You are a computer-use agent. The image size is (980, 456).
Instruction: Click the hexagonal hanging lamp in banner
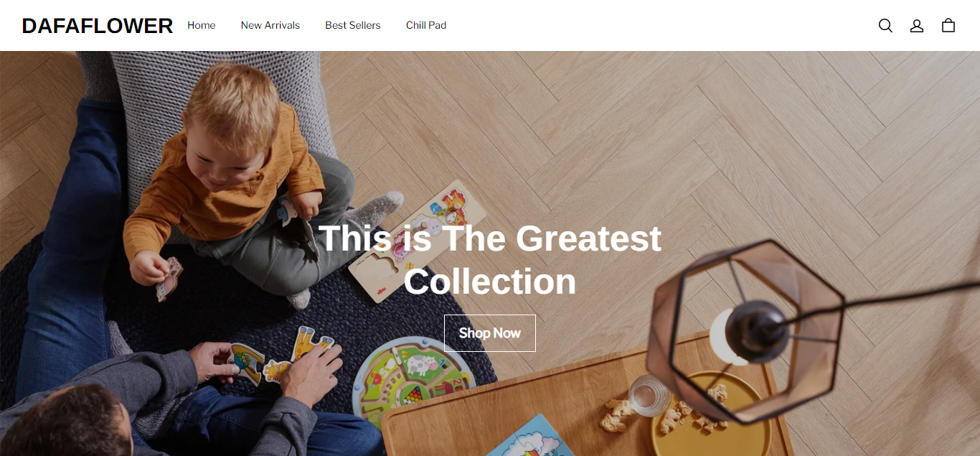pos(746,330)
